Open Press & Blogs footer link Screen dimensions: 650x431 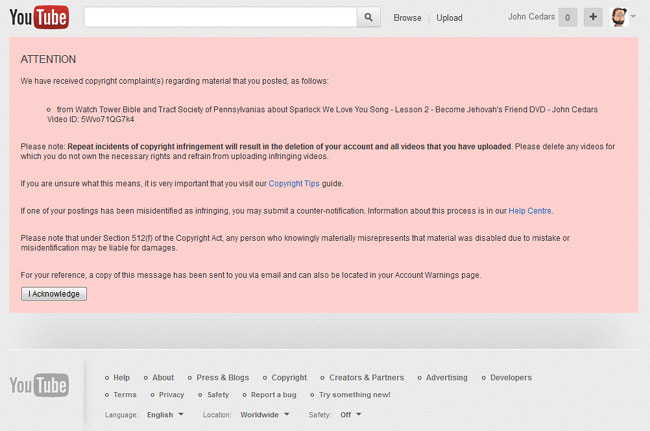click(222, 378)
